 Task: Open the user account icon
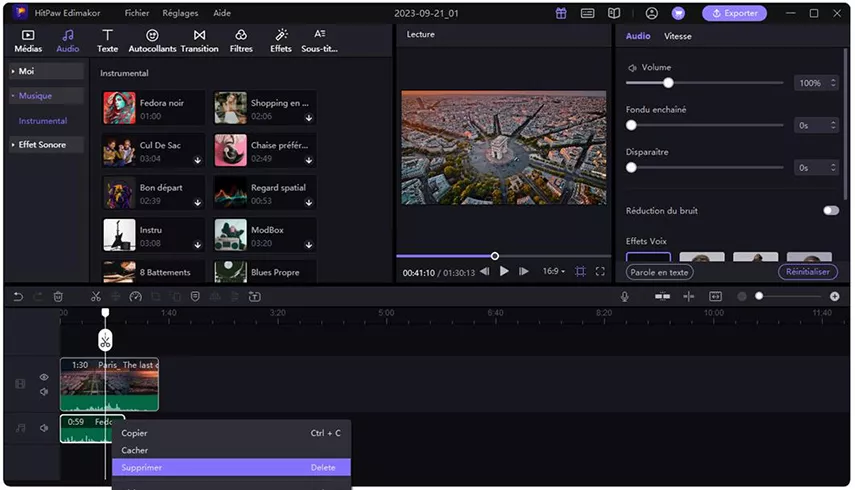tap(651, 13)
